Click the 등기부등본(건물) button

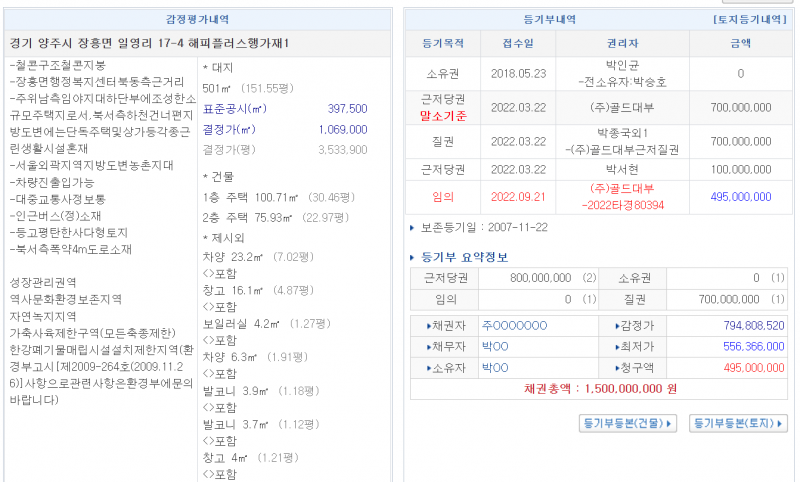tap(628, 423)
